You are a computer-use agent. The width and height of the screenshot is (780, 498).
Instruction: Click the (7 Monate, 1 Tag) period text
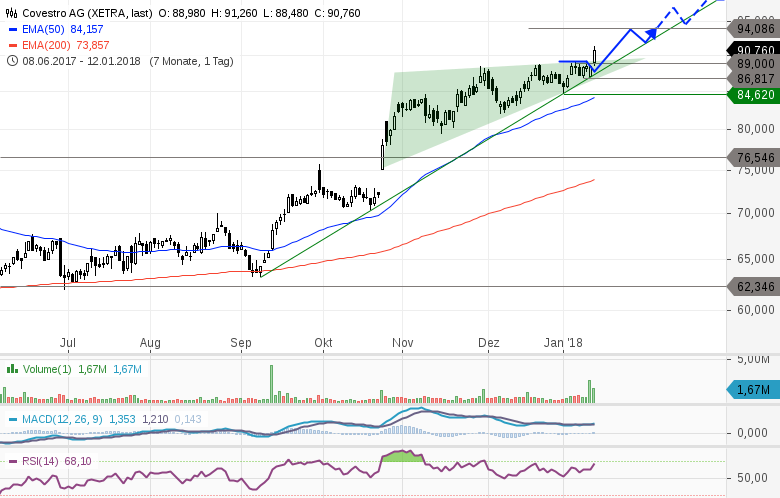tap(191, 61)
